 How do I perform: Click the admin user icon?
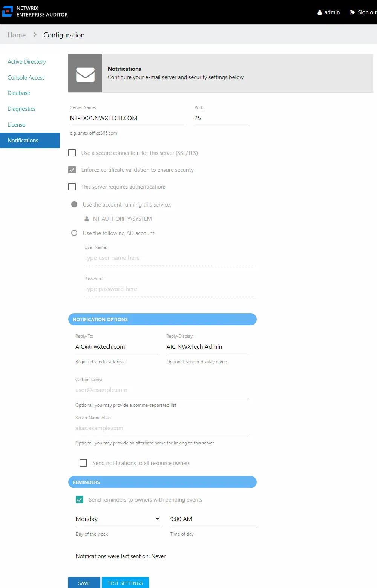click(x=320, y=12)
